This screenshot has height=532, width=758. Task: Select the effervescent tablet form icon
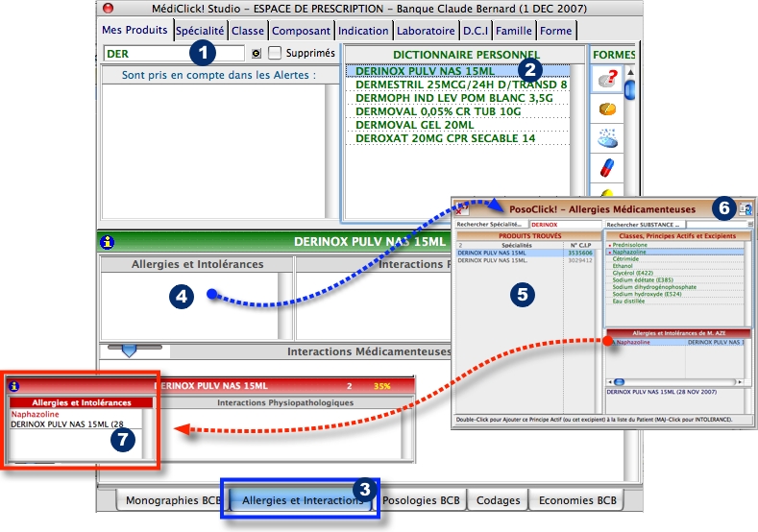608,138
